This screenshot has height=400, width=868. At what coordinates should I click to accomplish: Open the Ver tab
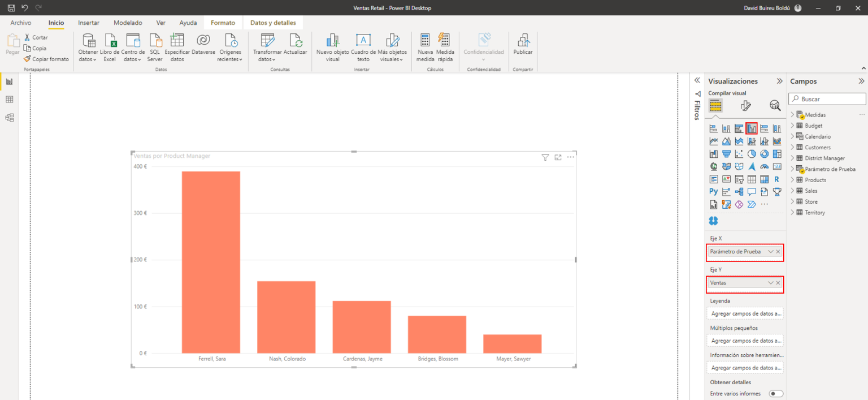tap(161, 23)
